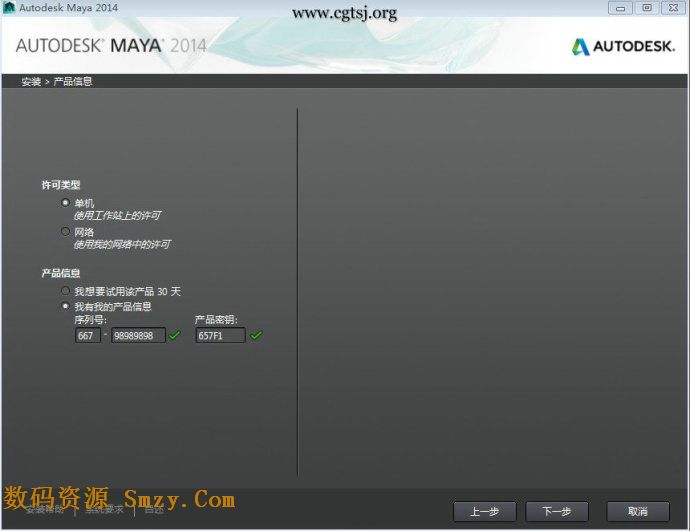The width and height of the screenshot is (690, 531).
Task: Click the serial number field containing 98989898
Action: [x=138, y=336]
